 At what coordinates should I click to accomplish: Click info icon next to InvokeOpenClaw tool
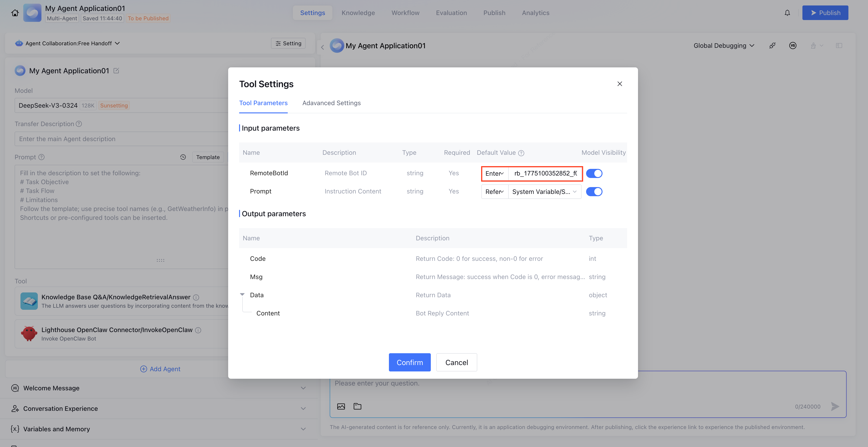198,330
